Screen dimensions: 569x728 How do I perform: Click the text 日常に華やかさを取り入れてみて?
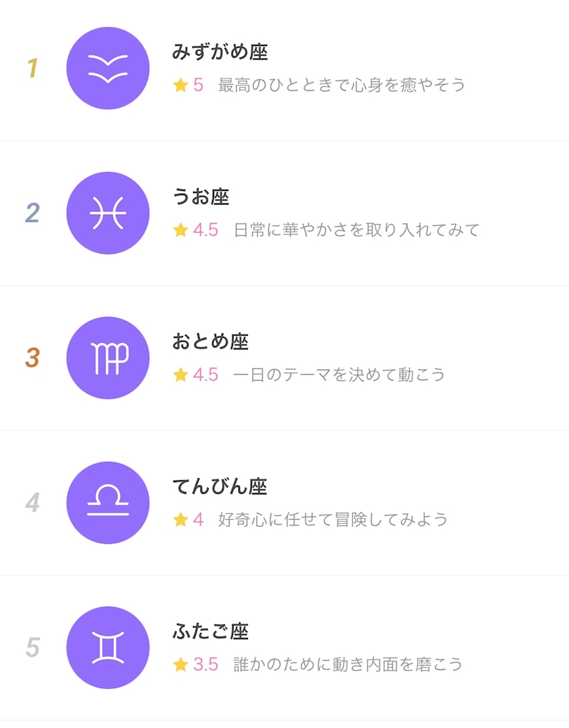tap(356, 230)
